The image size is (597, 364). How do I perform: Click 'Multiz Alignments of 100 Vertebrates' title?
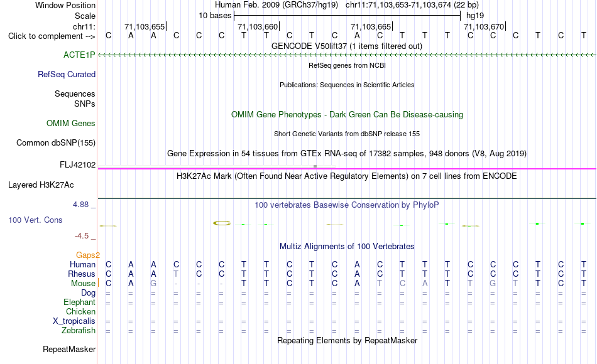pos(347,247)
